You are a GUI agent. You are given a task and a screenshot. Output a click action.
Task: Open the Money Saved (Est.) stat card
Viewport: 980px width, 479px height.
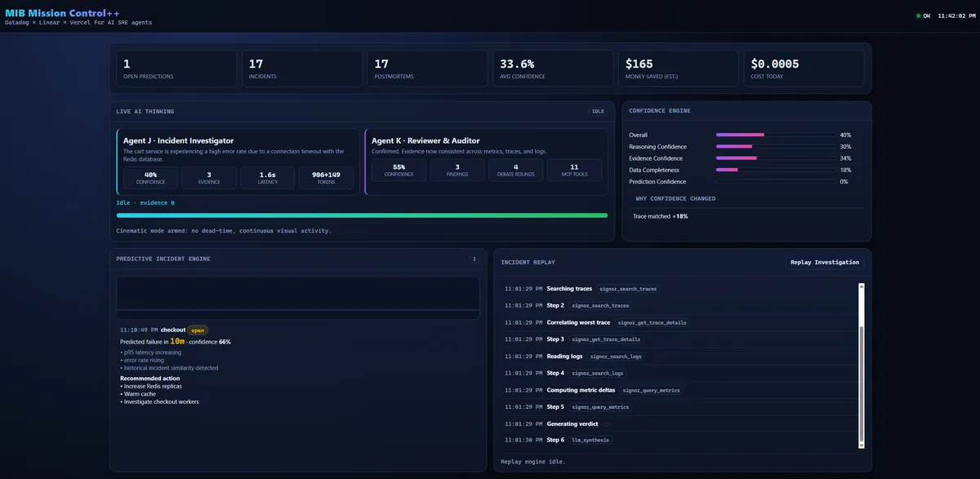(x=678, y=69)
